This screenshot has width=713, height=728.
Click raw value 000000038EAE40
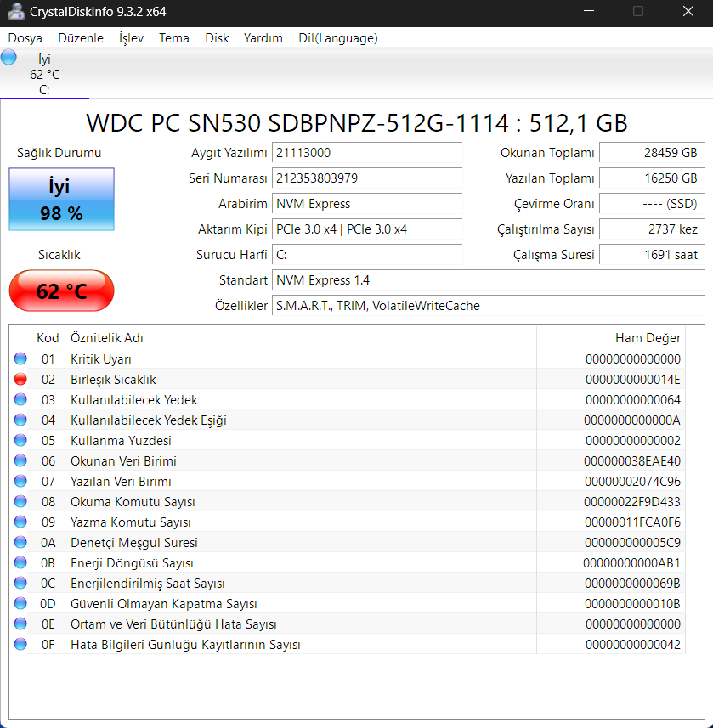click(x=632, y=461)
